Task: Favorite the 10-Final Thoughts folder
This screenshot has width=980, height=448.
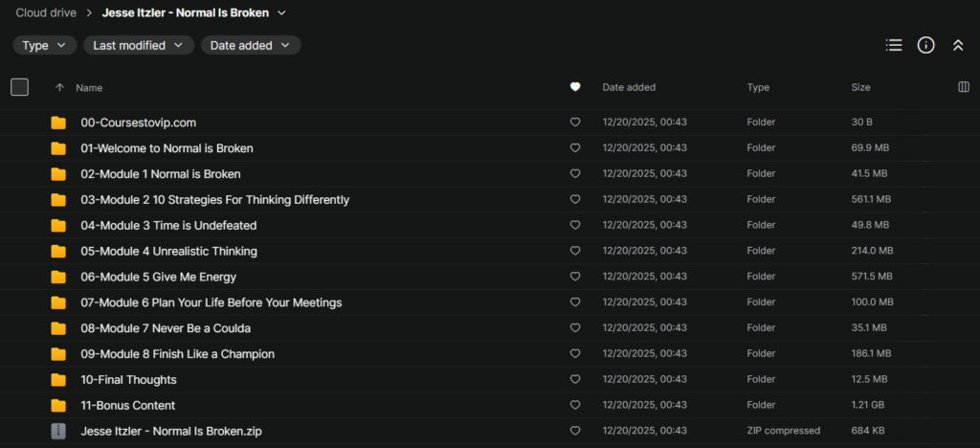Action: pyautogui.click(x=575, y=380)
